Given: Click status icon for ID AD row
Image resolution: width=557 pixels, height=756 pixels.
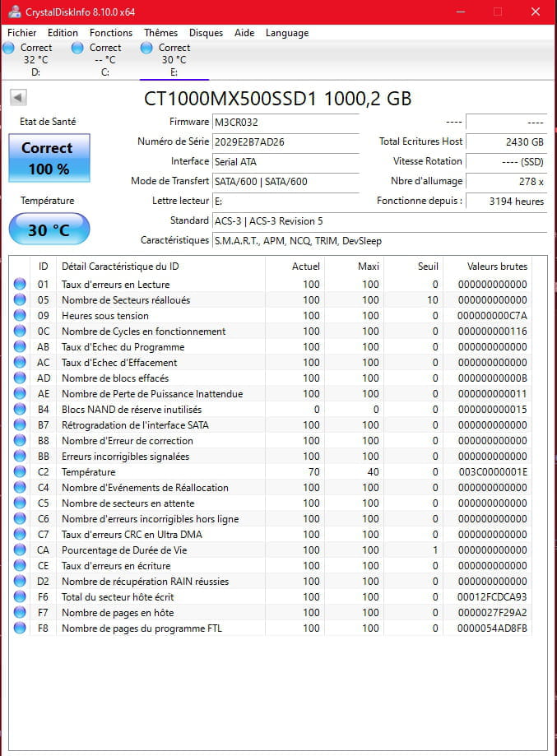Looking at the screenshot, I should tap(20, 378).
